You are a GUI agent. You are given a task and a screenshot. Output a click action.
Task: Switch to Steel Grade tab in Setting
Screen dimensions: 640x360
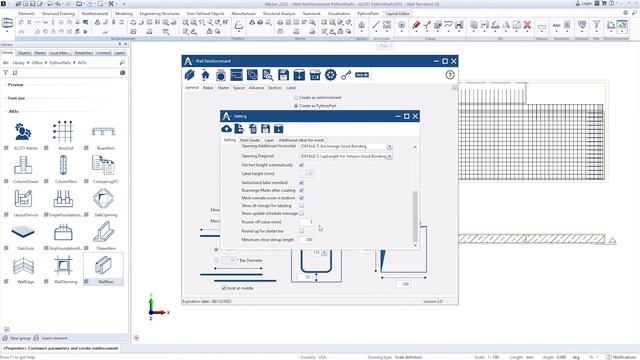click(x=249, y=140)
